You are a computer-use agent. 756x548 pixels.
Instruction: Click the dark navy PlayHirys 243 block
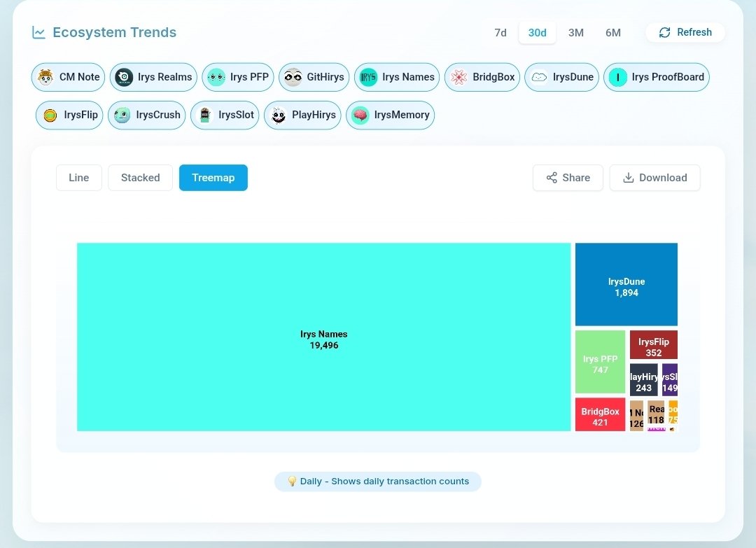coord(644,380)
